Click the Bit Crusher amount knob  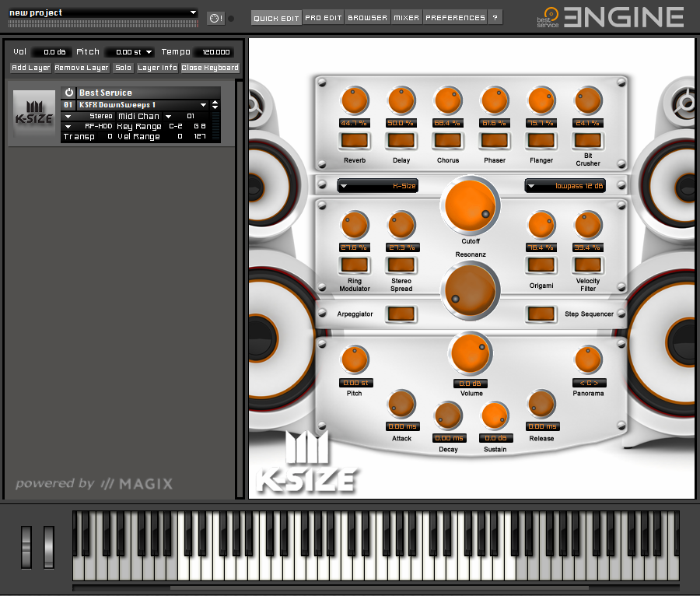pos(588,100)
